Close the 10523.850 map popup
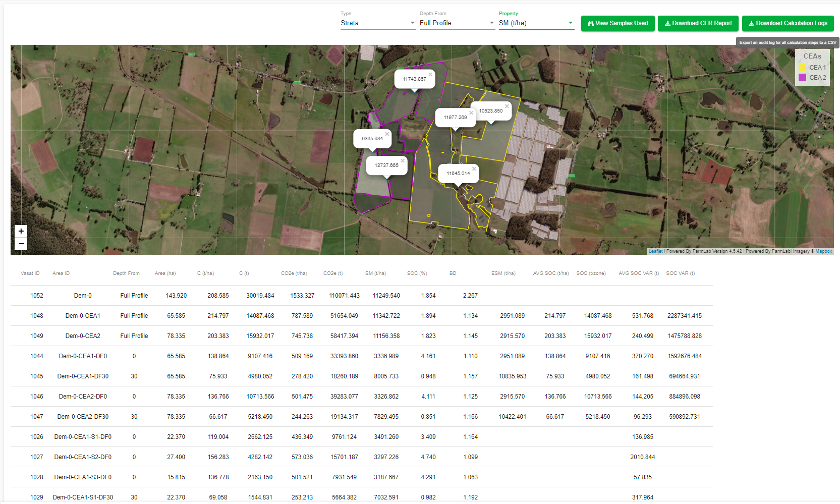 pos(507,106)
